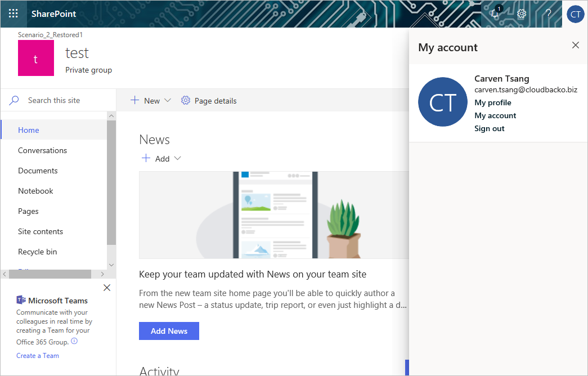Viewport: 588px width, 376px height.
Task: Click navigation scroll right arrow
Action: coord(102,274)
